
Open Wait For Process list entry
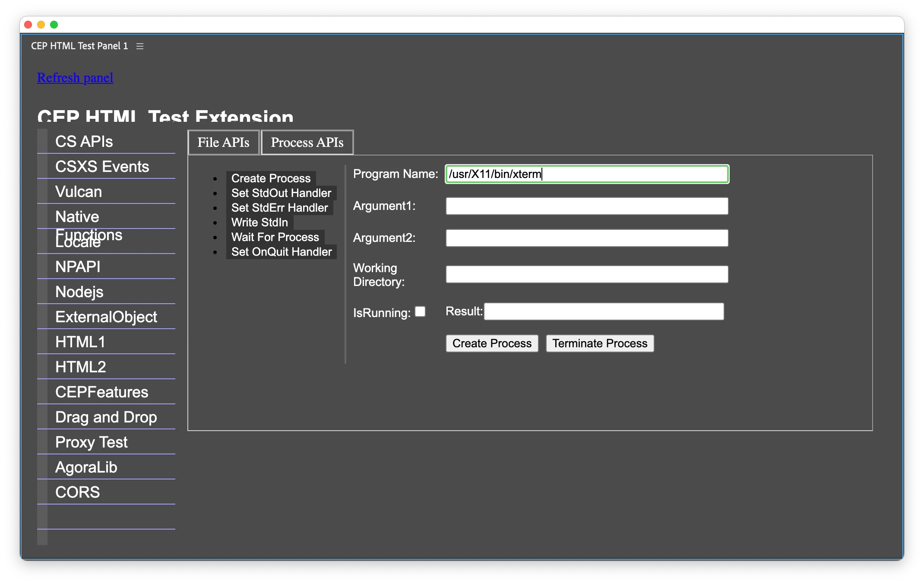click(x=275, y=237)
